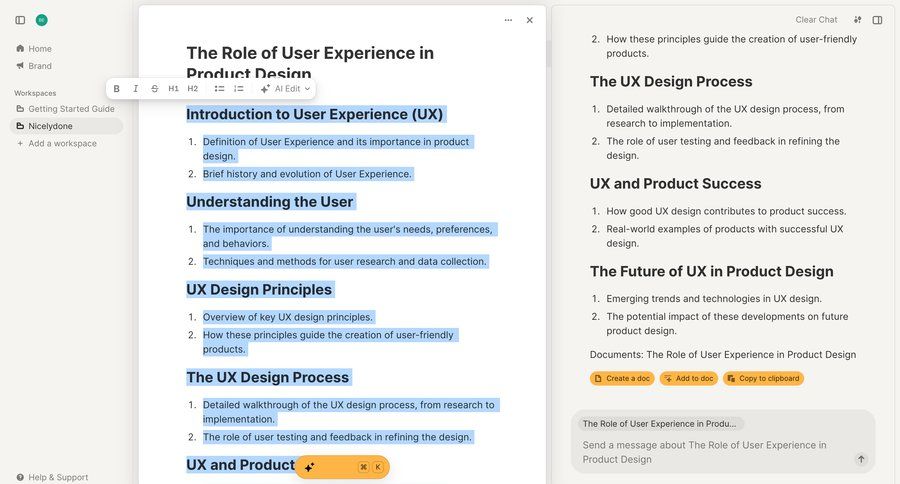The width and height of the screenshot is (900, 484).
Task: Make selection a bulleted list
Action: (219, 88)
